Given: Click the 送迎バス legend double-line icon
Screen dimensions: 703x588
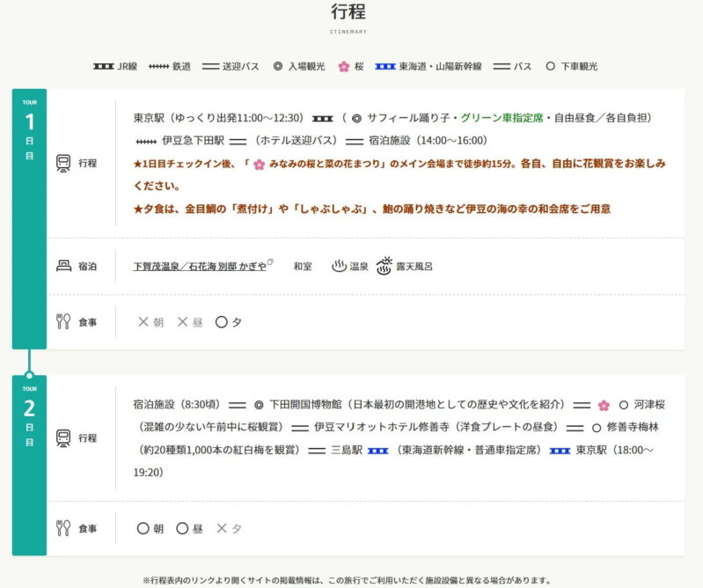Looking at the screenshot, I should click(210, 66).
